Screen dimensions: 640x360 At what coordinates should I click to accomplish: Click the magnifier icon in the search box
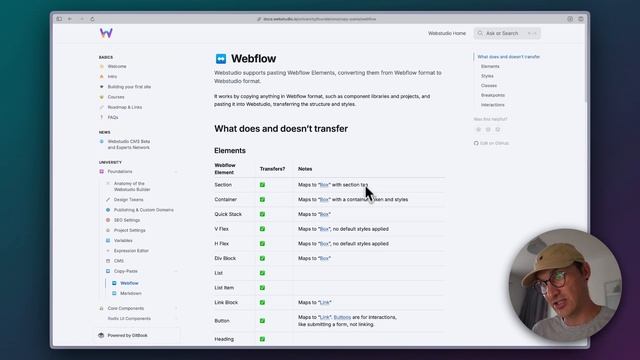[x=480, y=33]
